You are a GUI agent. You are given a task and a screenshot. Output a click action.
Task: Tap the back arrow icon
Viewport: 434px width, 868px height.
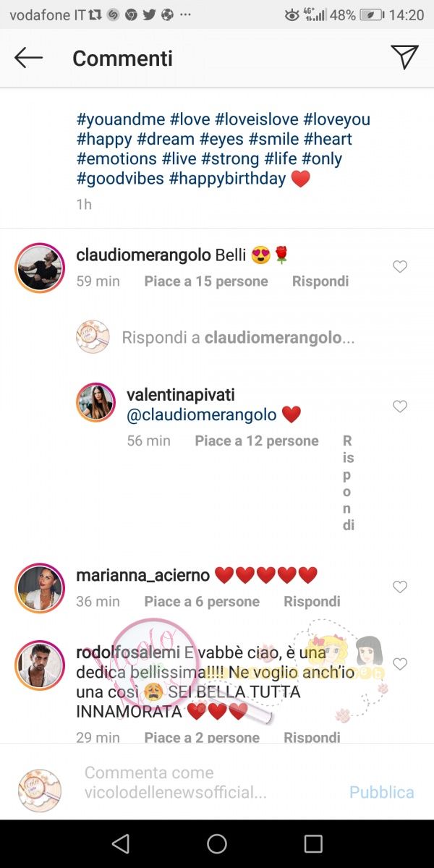point(29,58)
